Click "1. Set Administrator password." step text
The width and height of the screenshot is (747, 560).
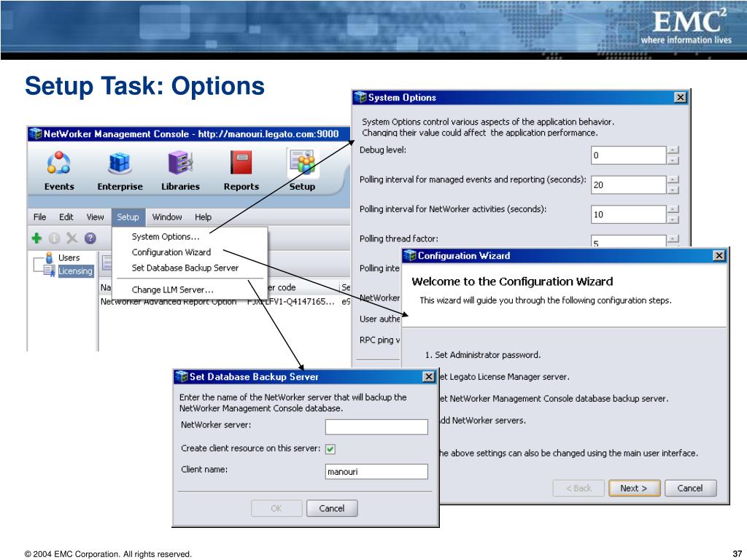coord(483,355)
